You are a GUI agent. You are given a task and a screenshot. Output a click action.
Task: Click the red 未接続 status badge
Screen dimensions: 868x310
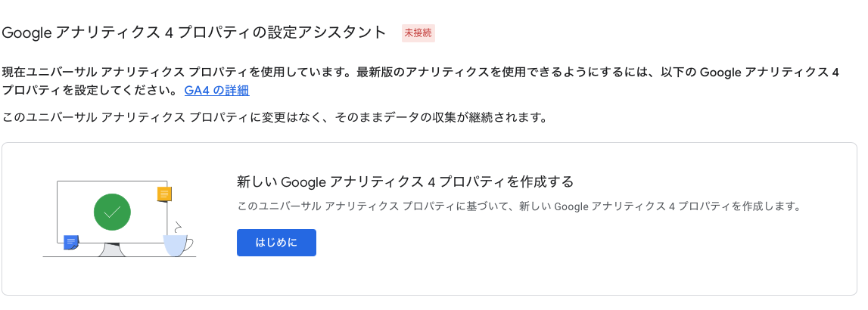click(x=418, y=33)
